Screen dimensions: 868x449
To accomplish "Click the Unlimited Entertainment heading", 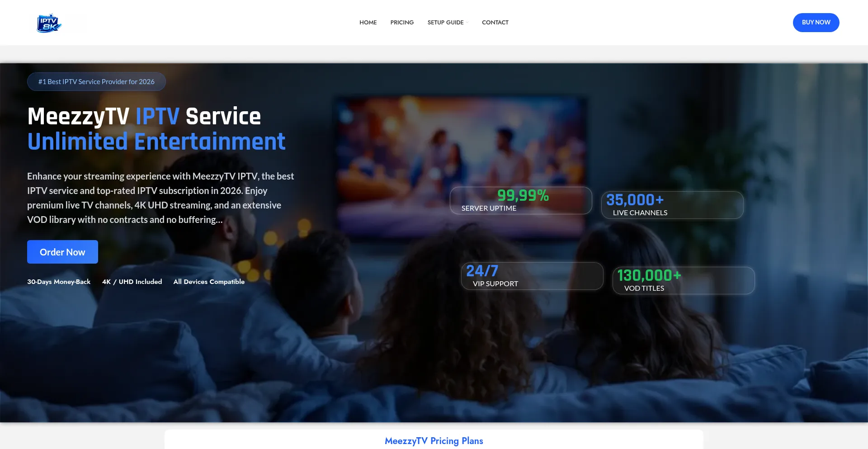I will 156,142.
